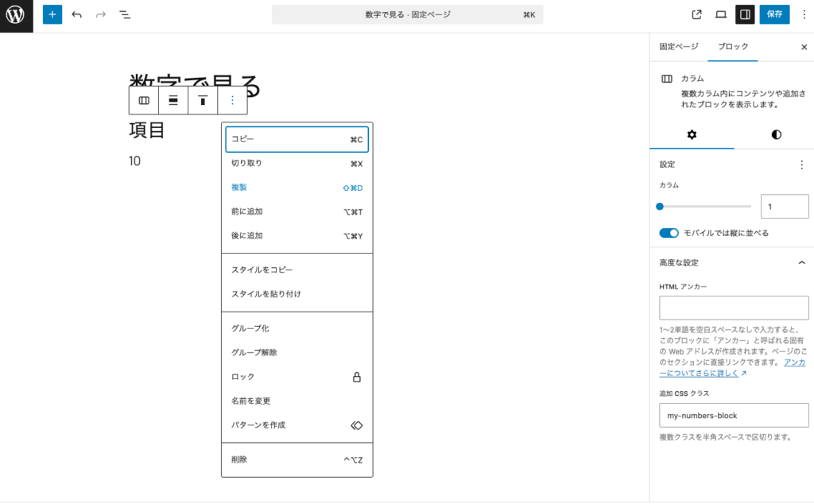Open the document overview list view

tap(125, 14)
